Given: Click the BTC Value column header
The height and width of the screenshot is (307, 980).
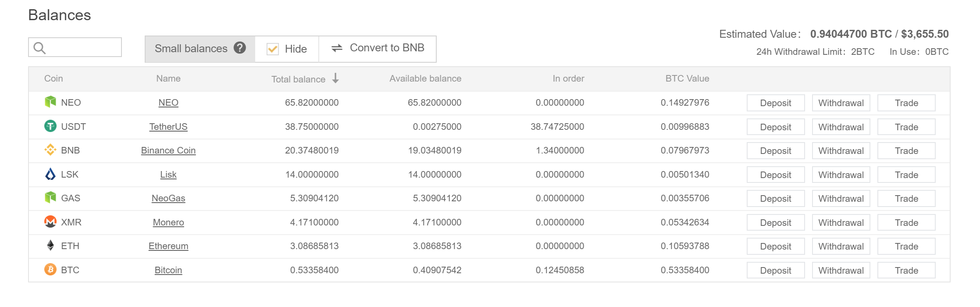Looking at the screenshot, I should 687,79.
